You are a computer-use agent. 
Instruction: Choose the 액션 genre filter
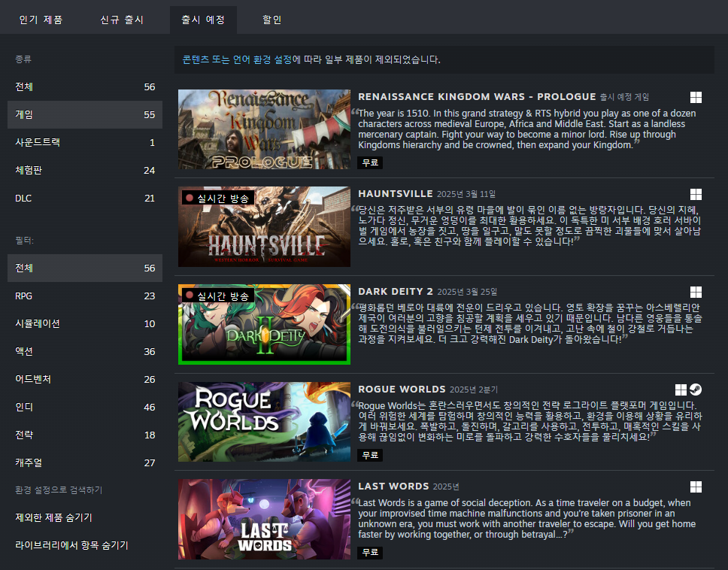point(85,351)
